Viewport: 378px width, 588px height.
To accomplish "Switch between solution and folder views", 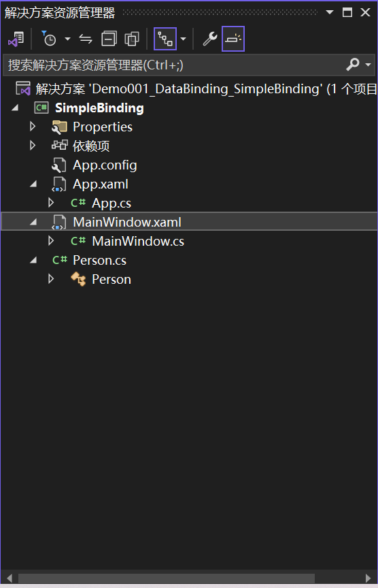I will pos(16,39).
